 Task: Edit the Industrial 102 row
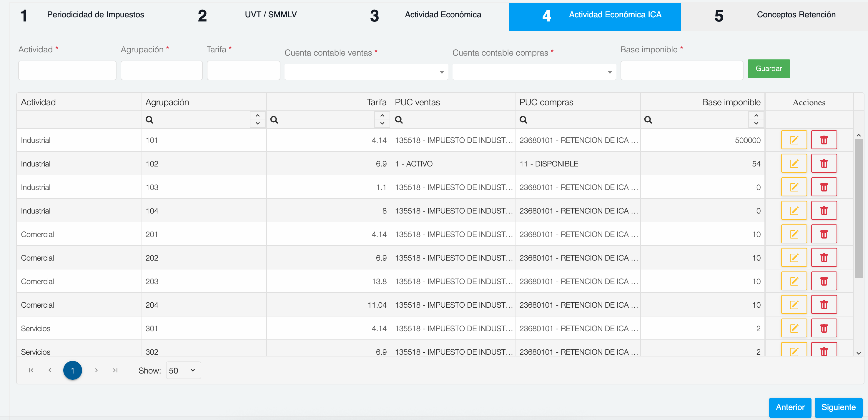pos(794,163)
